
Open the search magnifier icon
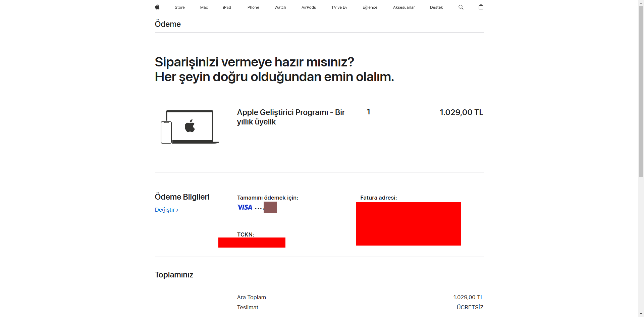(x=461, y=7)
